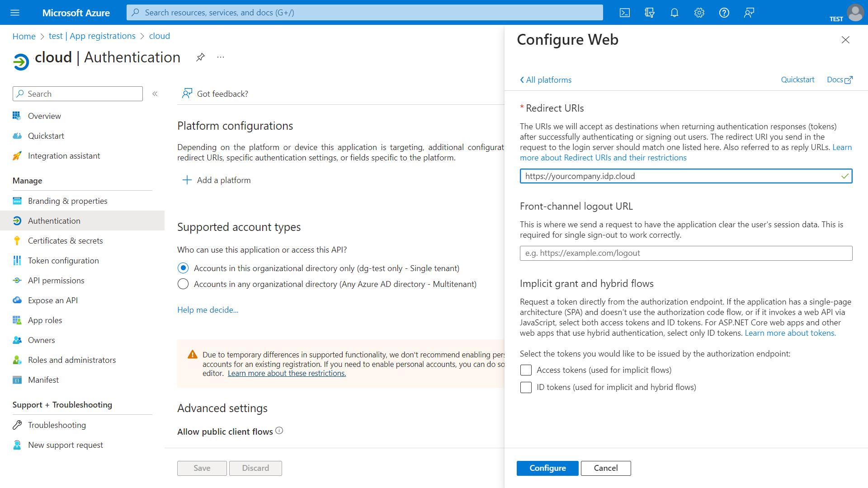Collapse the left navigation with double chevron

point(155,94)
